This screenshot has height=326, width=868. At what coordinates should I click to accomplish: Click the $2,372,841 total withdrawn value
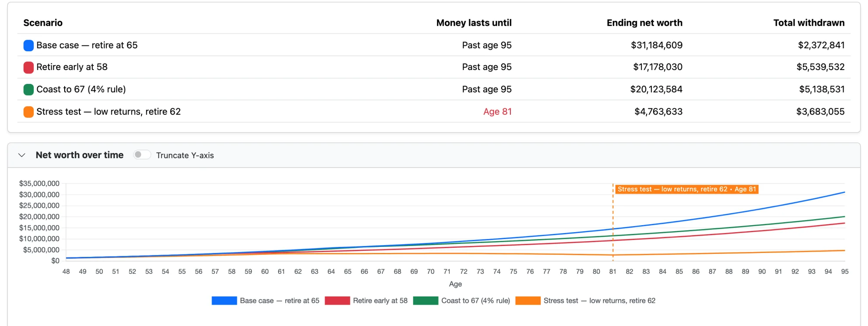click(821, 45)
